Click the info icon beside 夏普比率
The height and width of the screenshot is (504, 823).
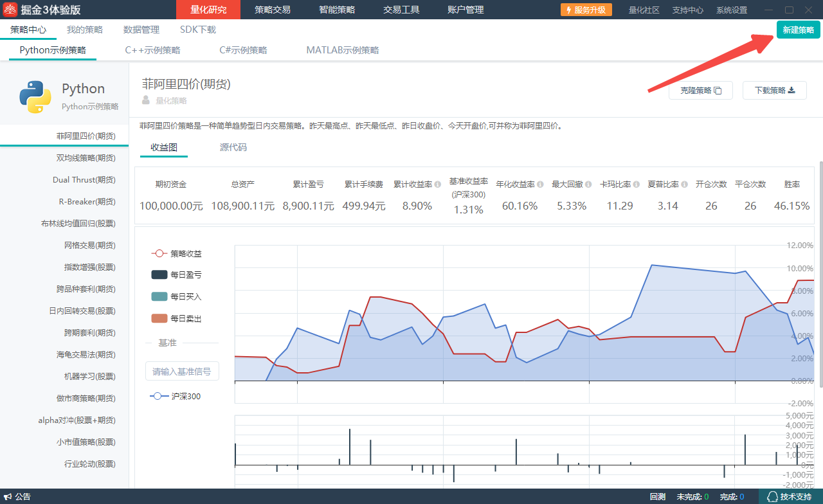tap(684, 184)
